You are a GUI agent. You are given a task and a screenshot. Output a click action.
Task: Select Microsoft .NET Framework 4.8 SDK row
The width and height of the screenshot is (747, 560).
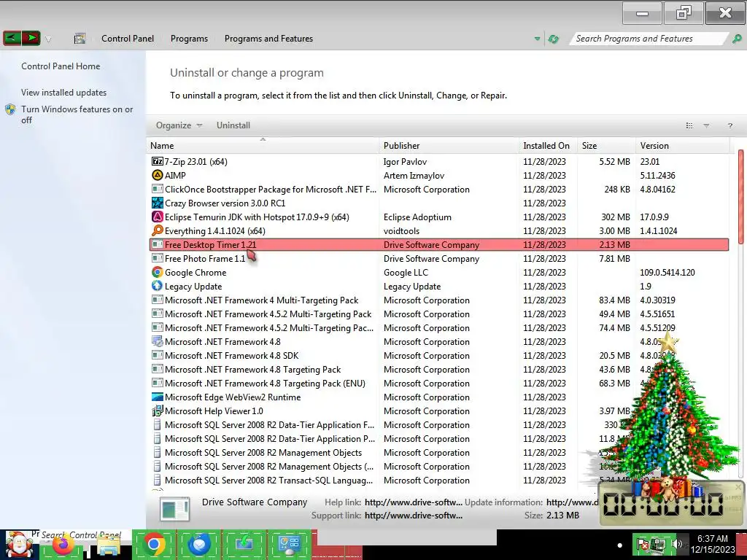438,356
